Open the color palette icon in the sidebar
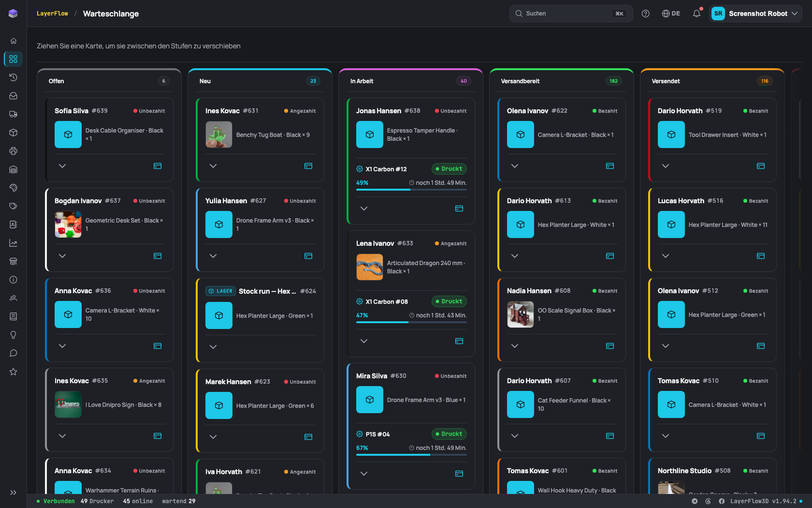 [14, 188]
